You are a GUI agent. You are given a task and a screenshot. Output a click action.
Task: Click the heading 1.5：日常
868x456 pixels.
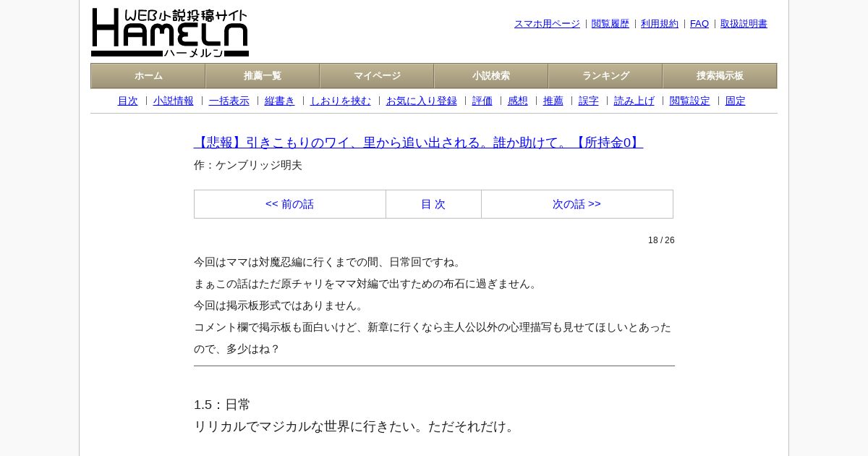point(222,405)
